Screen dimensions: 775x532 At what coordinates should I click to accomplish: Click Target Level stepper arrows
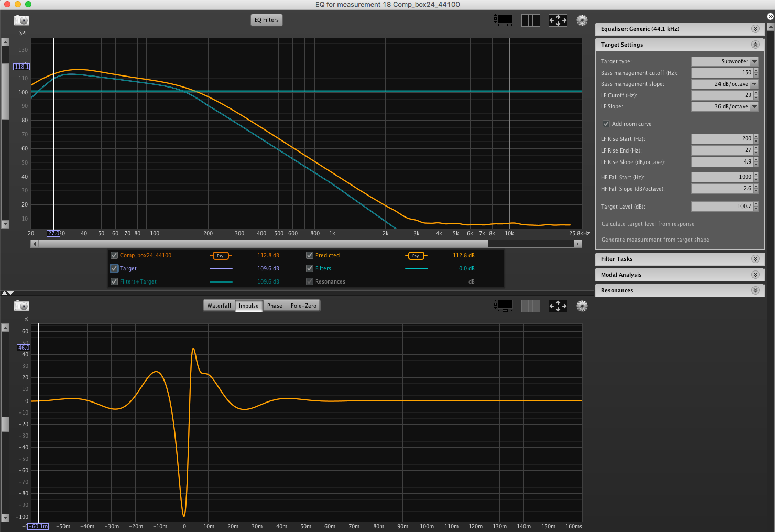[x=756, y=206]
